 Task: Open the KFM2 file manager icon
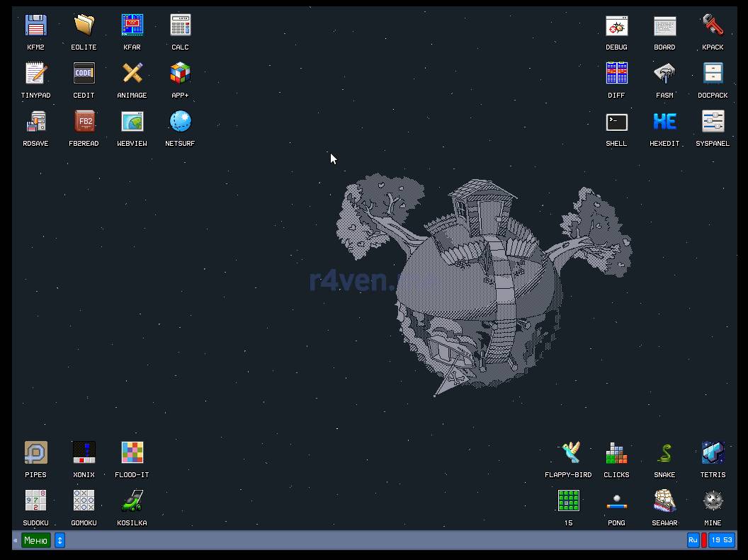coord(35,25)
